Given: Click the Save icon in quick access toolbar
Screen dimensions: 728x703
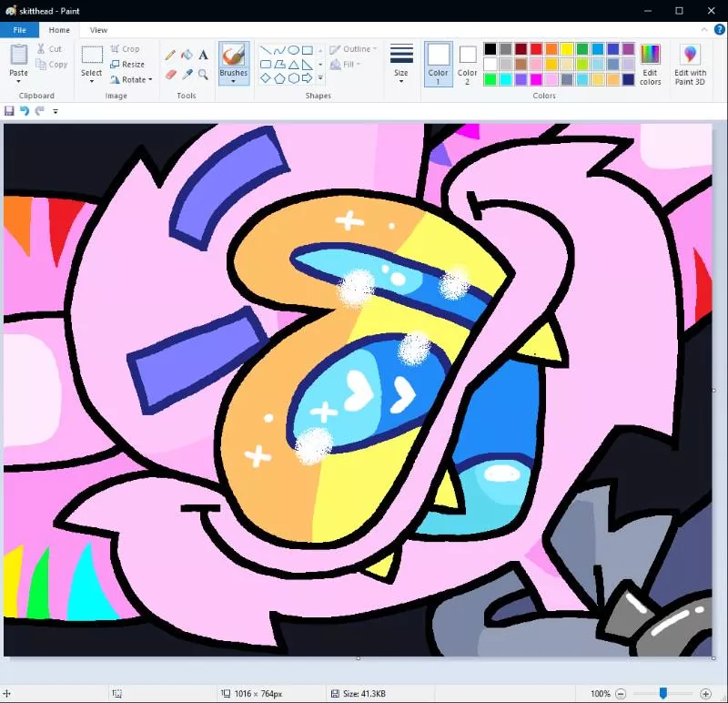Looking at the screenshot, I should tap(9, 111).
